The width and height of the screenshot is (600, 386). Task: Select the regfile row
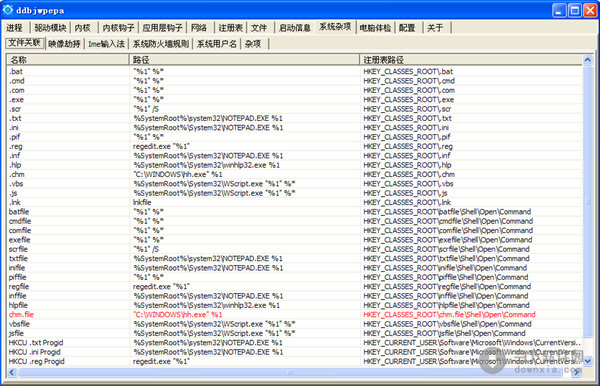(295, 287)
